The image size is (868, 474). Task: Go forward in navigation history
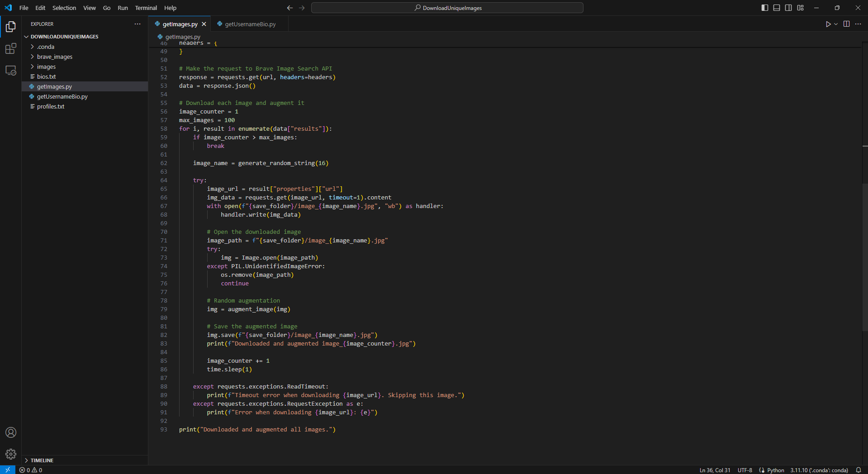(302, 8)
